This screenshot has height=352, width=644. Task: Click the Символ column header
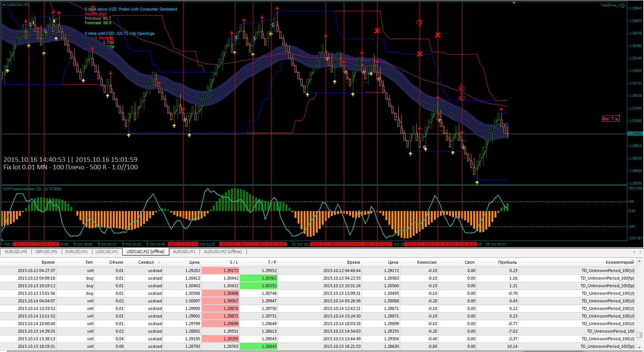[144, 262]
